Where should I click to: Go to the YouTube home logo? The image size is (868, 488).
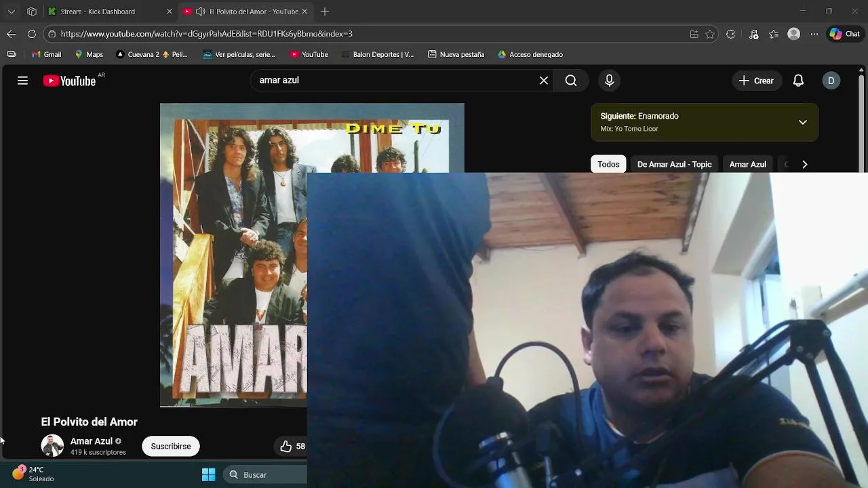pos(69,81)
